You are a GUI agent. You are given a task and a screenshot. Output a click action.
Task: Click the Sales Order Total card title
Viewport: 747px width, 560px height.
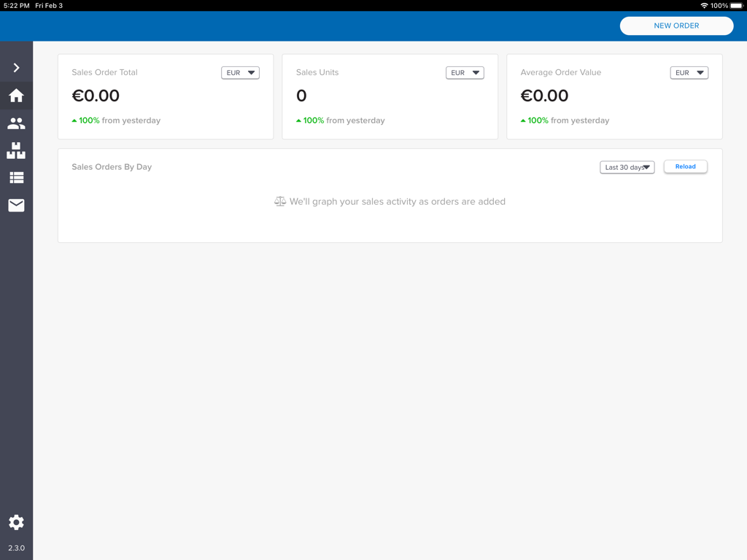(x=104, y=72)
